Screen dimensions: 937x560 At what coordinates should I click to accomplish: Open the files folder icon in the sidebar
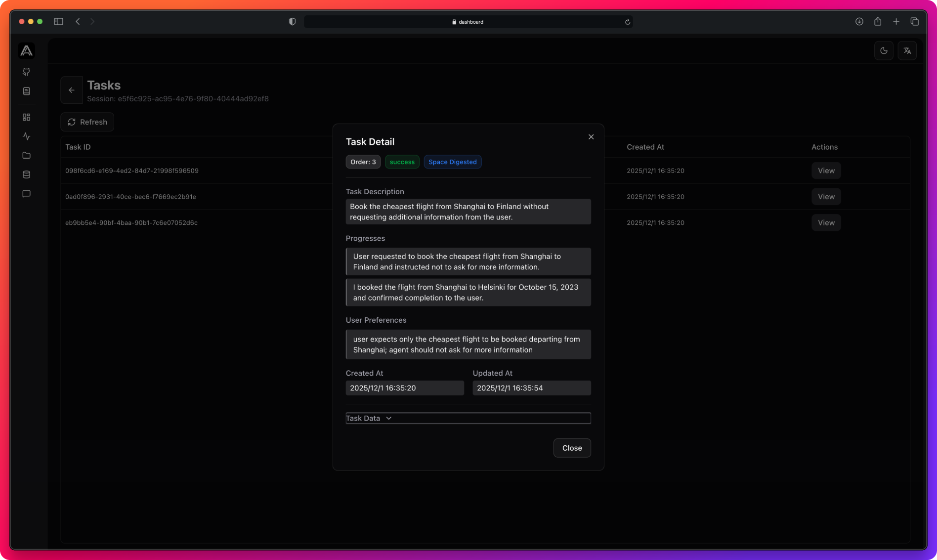(26, 155)
